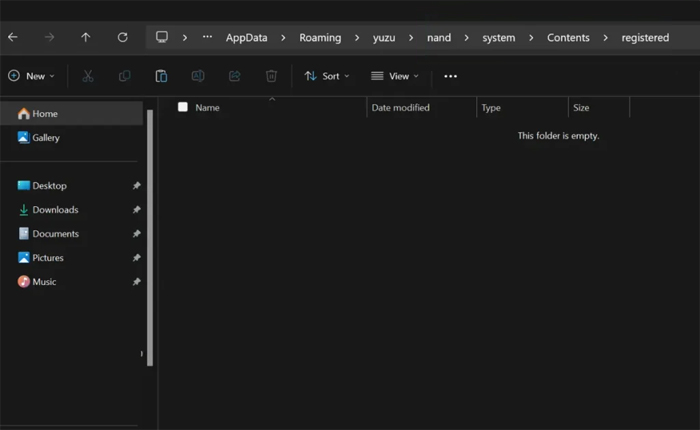Refresh the current folder view

coord(122,37)
